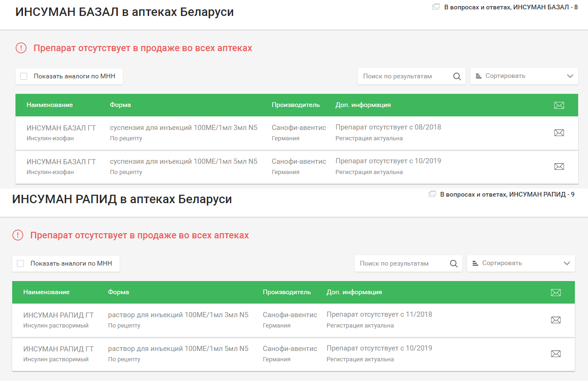Click window icon beside ИНСУМАН РАПИД - 9 link
Screen dimensions: 588x381
432,194
